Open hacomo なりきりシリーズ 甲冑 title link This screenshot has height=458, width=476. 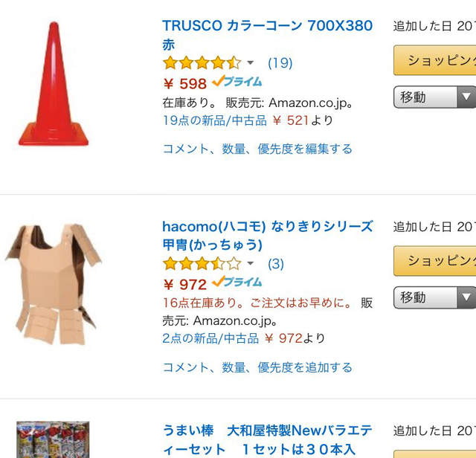click(x=268, y=236)
